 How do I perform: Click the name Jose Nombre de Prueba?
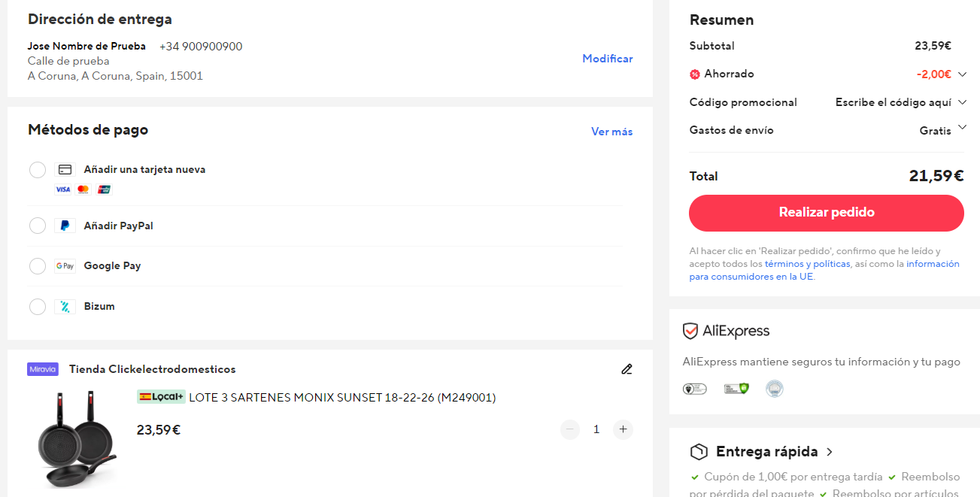(x=87, y=47)
